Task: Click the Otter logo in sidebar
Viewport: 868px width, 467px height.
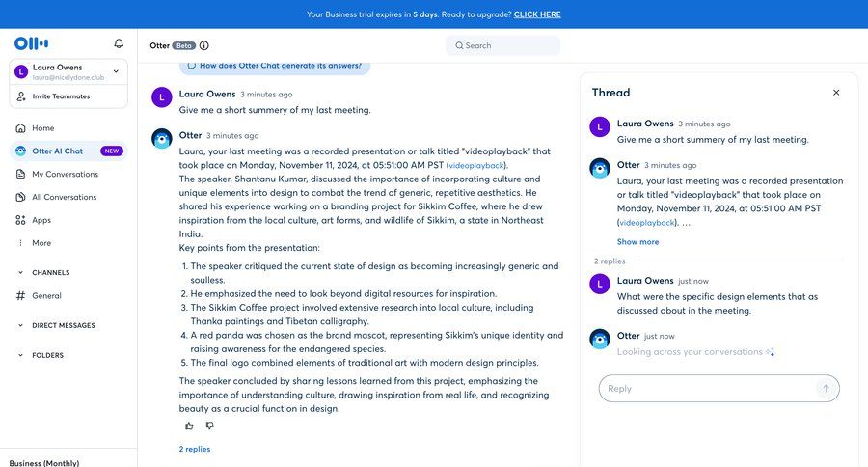Action: [32, 43]
